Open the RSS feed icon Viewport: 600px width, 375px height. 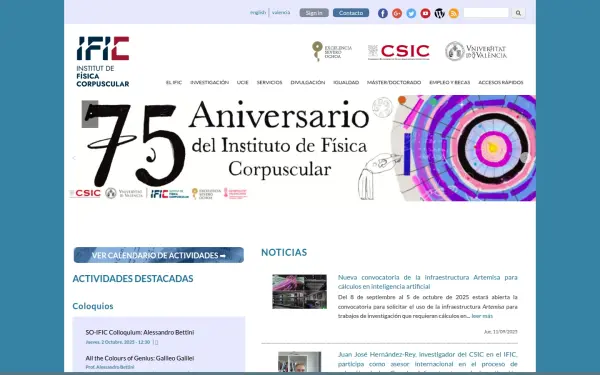(x=453, y=13)
